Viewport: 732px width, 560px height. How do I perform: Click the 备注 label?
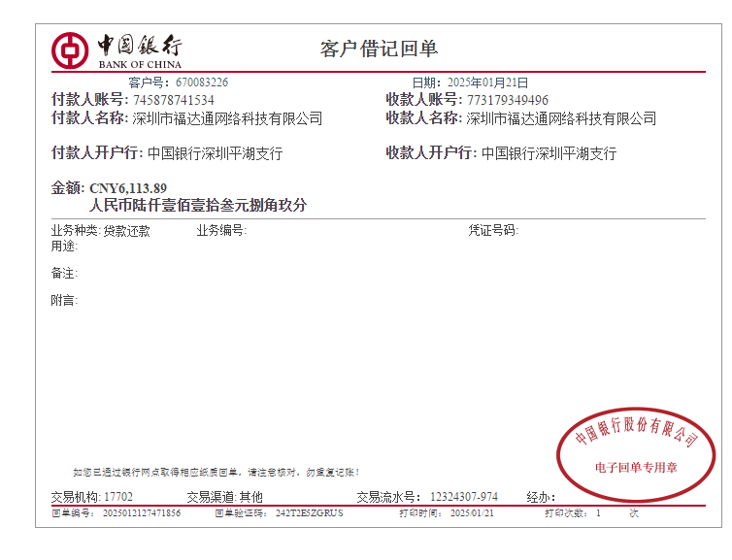[64, 274]
